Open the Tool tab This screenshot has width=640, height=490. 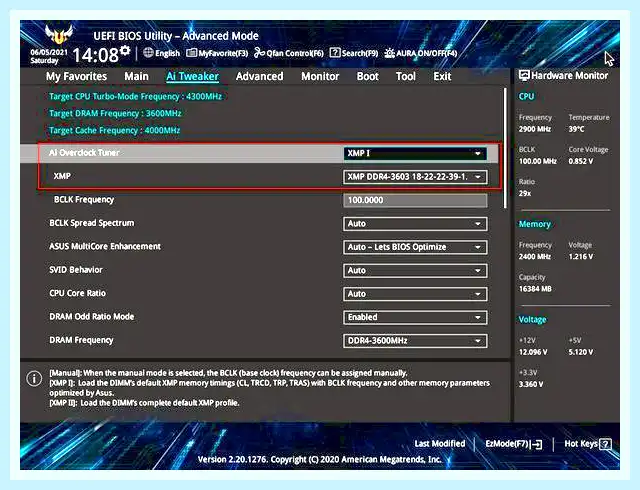(x=405, y=76)
